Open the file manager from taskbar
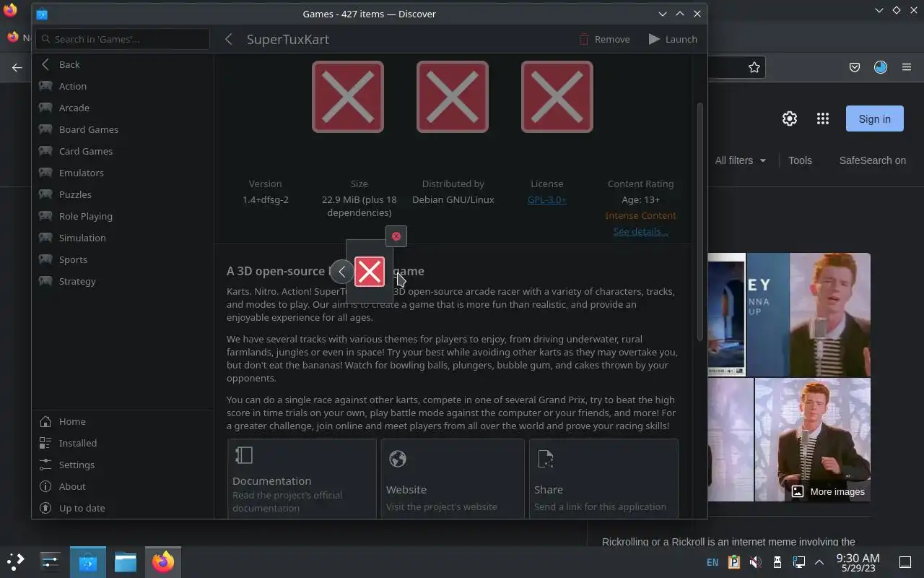This screenshot has height=578, width=924. pyautogui.click(x=125, y=561)
